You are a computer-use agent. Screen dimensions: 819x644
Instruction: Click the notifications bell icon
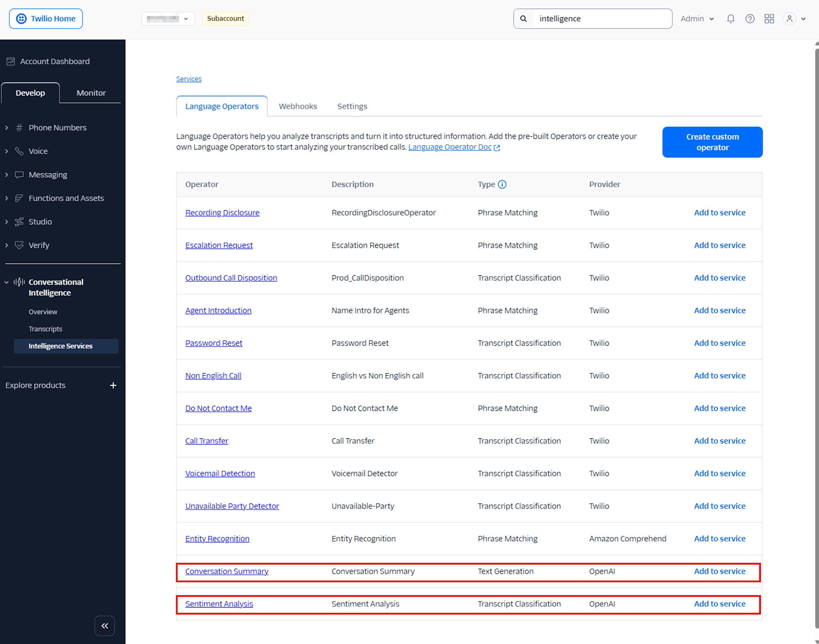pyautogui.click(x=731, y=19)
